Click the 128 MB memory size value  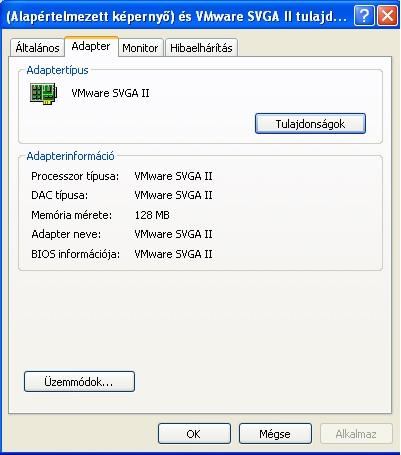(152, 215)
